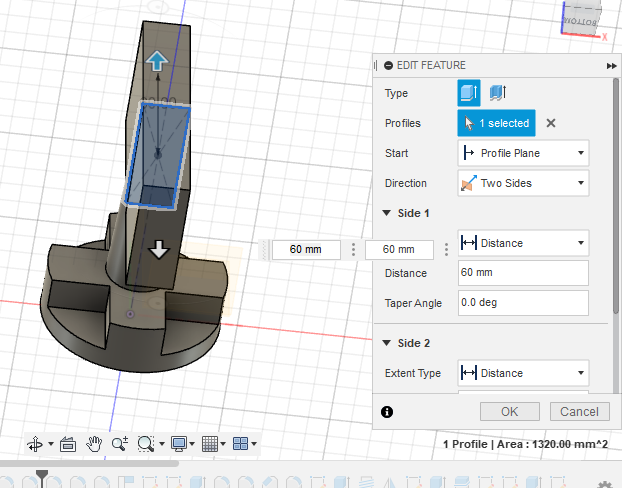Open the Direction 'Two Sides' dropdown
The height and width of the screenshot is (488, 622).
pos(523,183)
